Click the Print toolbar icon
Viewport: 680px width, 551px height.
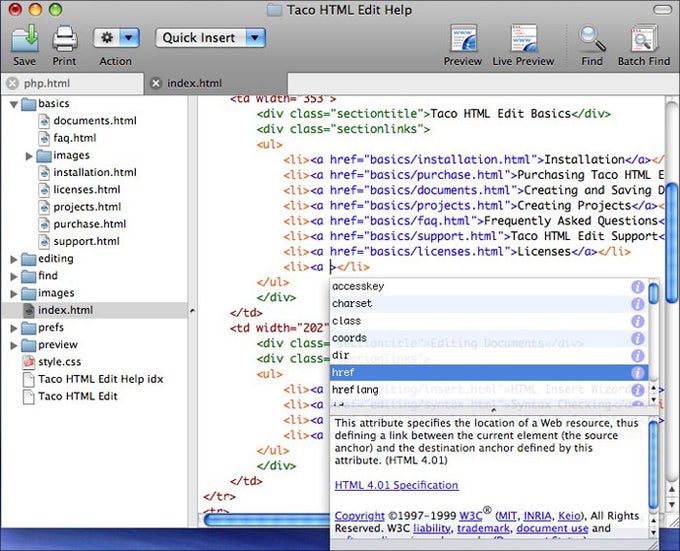point(65,39)
